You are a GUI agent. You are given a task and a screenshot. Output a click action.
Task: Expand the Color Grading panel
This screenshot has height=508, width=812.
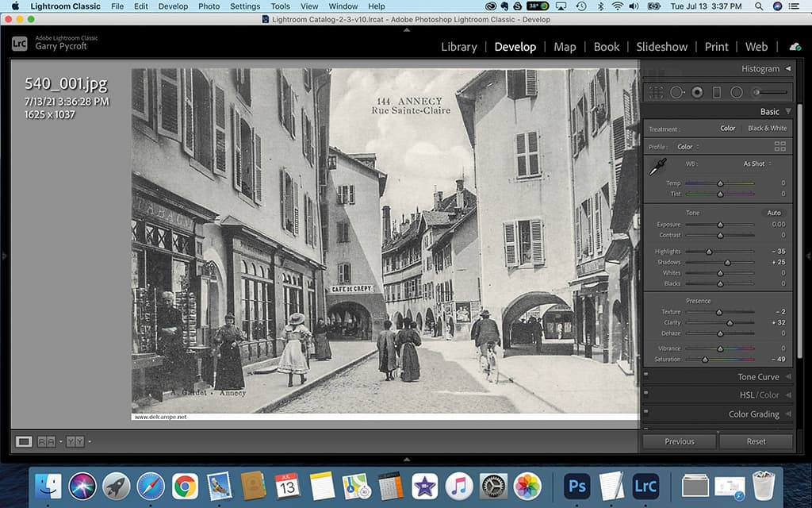click(x=788, y=414)
